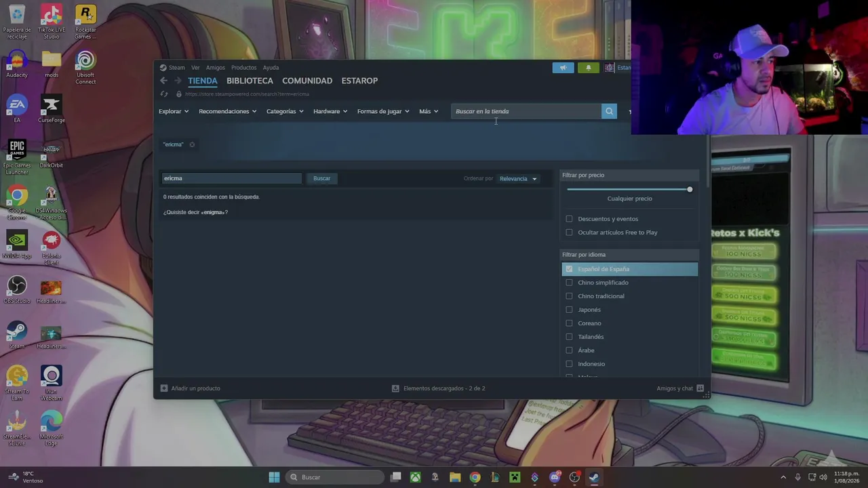Expand the Categorías dropdown
Viewport: 868px width, 488px height.
click(x=285, y=111)
